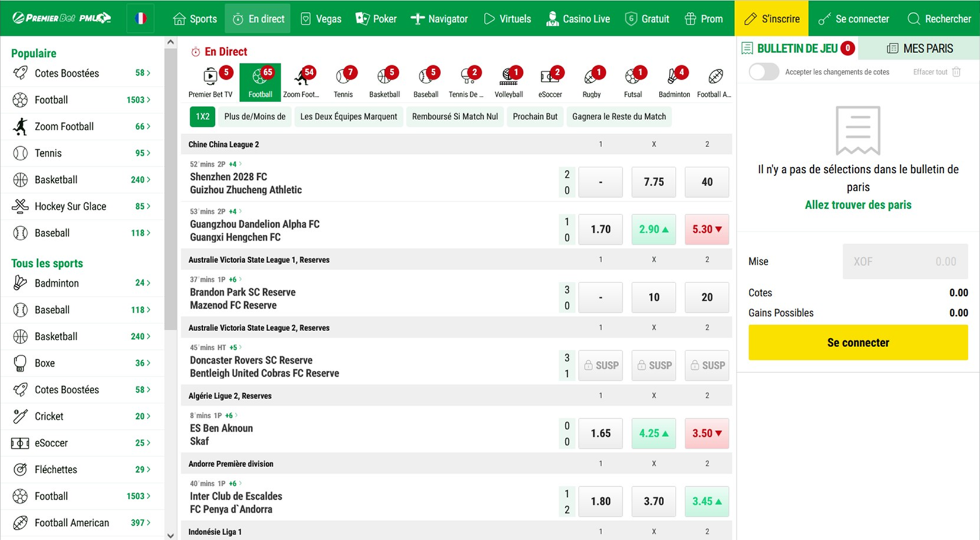
Task: Select odds 20 for Mazenod FC Reserve
Action: [x=707, y=297]
